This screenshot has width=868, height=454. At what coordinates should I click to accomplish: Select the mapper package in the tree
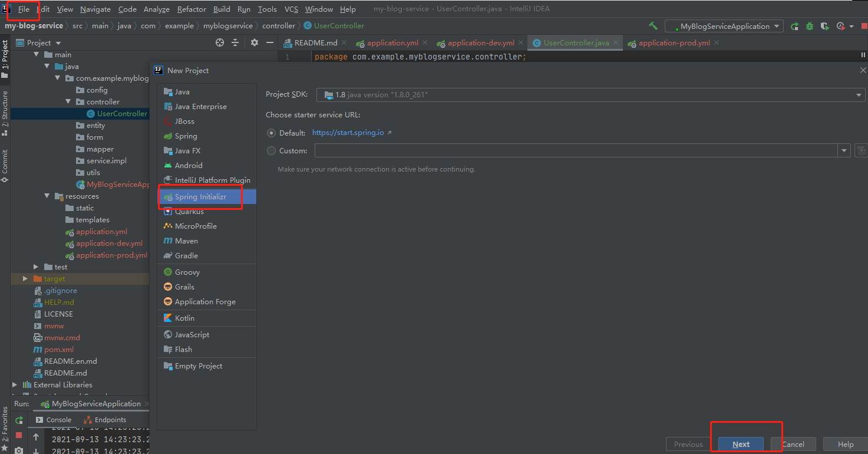click(x=100, y=149)
